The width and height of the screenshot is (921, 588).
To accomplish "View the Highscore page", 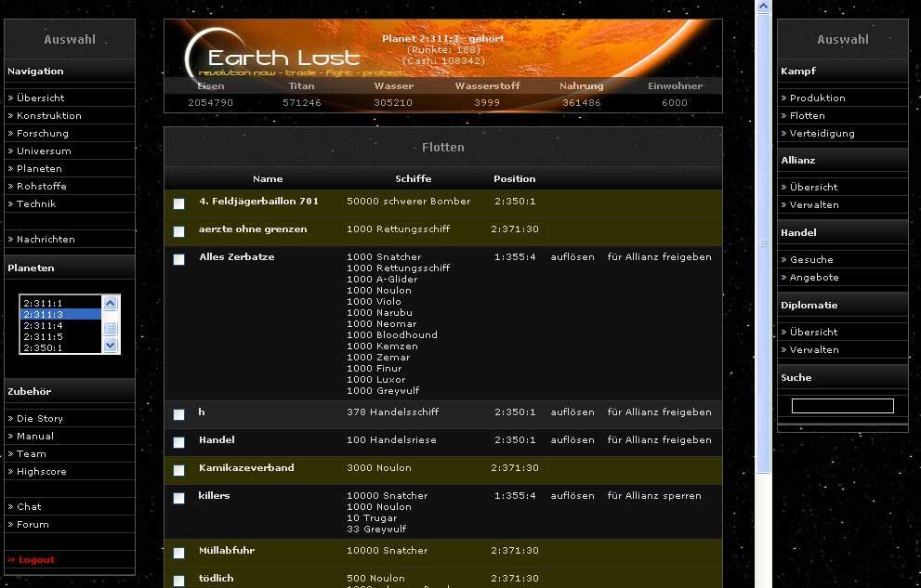I will 42,471.
